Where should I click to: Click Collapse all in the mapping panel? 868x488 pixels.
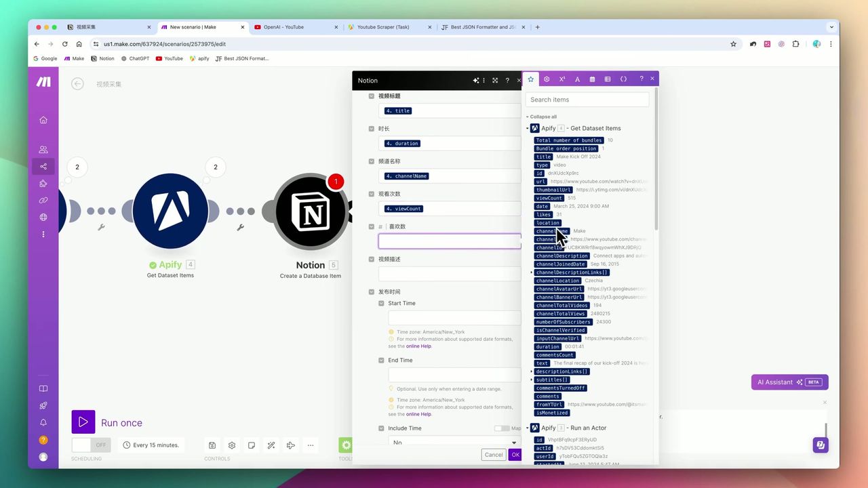[x=542, y=117]
